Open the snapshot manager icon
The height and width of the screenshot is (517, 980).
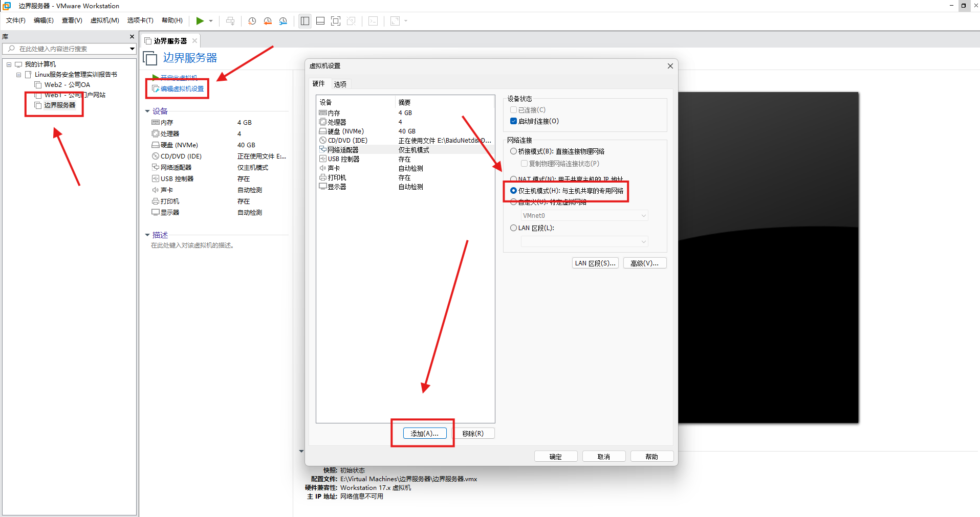click(x=283, y=21)
